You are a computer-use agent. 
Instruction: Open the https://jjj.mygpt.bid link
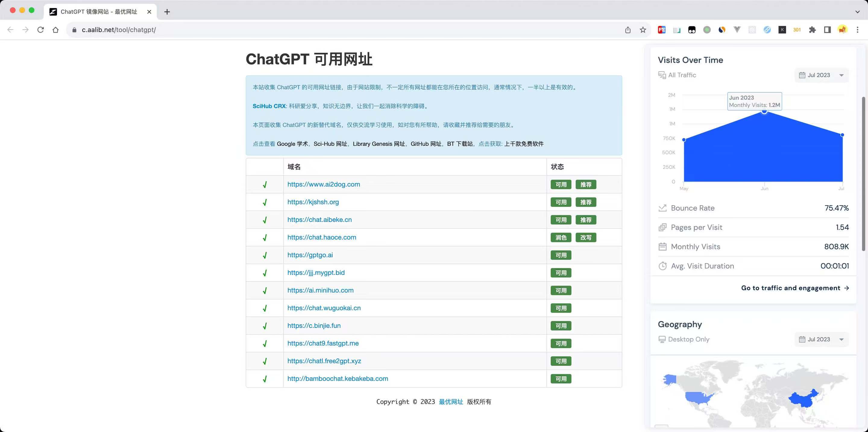316,272
